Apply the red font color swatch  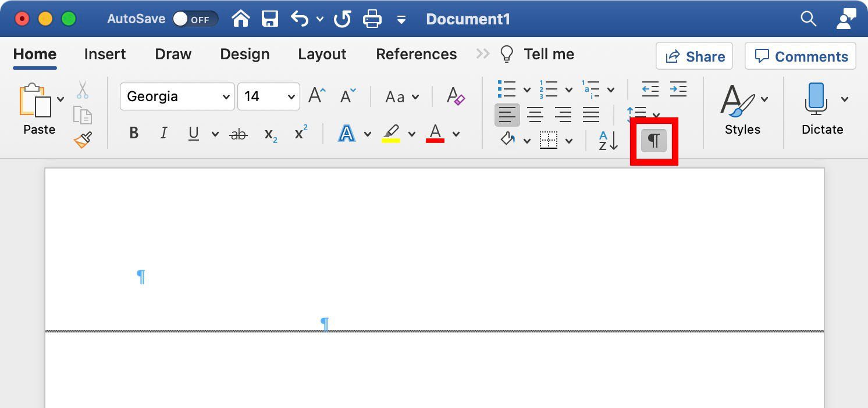(435, 133)
